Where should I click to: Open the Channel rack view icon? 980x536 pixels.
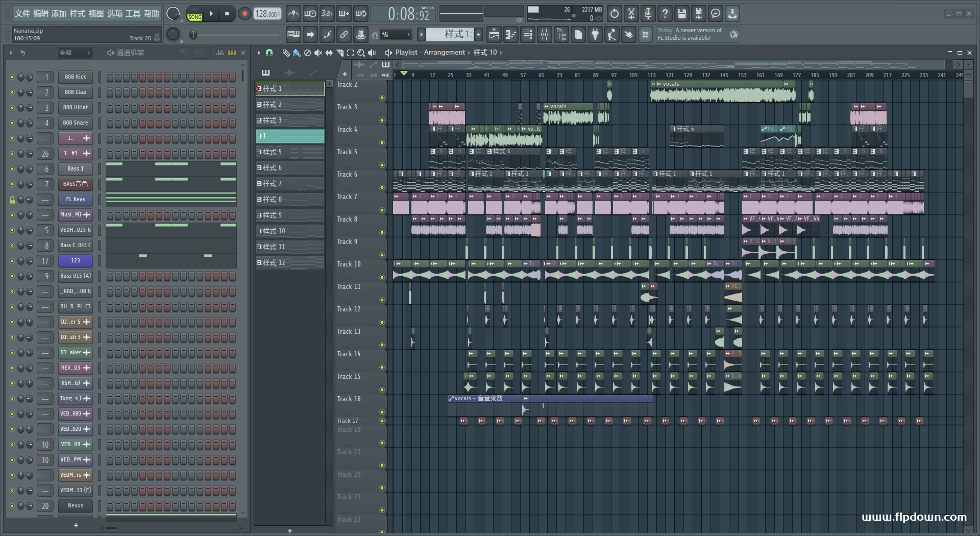[528, 35]
